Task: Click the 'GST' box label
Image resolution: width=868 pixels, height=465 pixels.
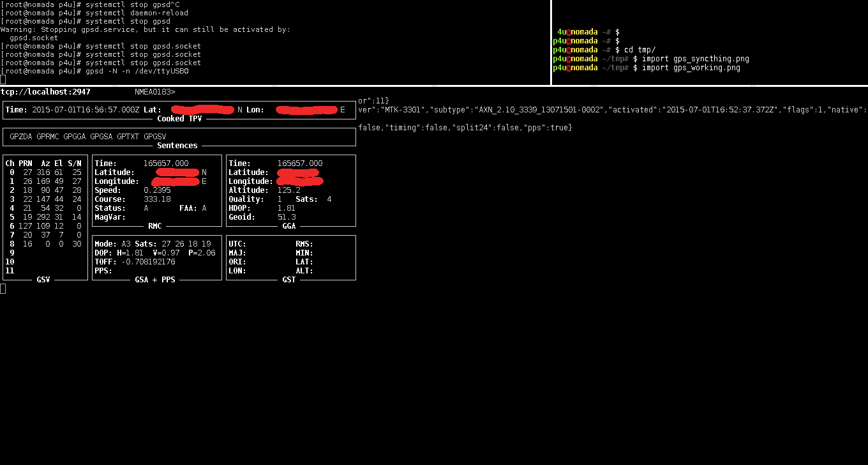Action: tap(289, 280)
